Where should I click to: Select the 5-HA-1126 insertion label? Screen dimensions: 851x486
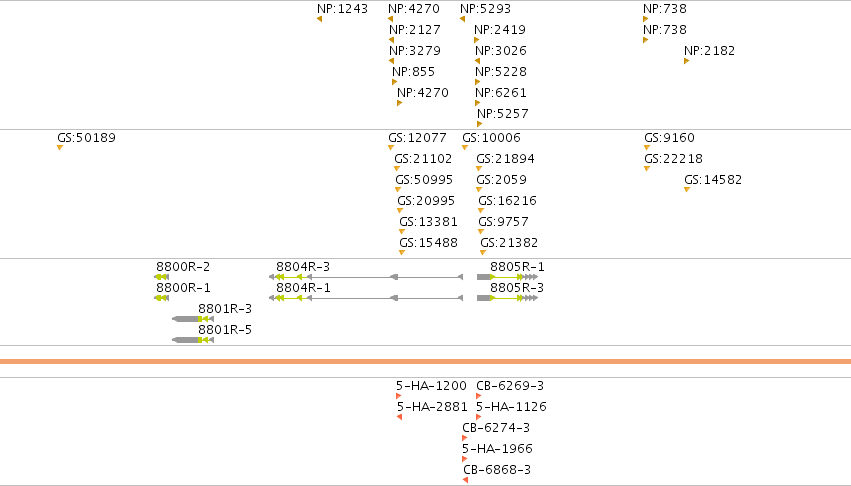tap(511, 407)
